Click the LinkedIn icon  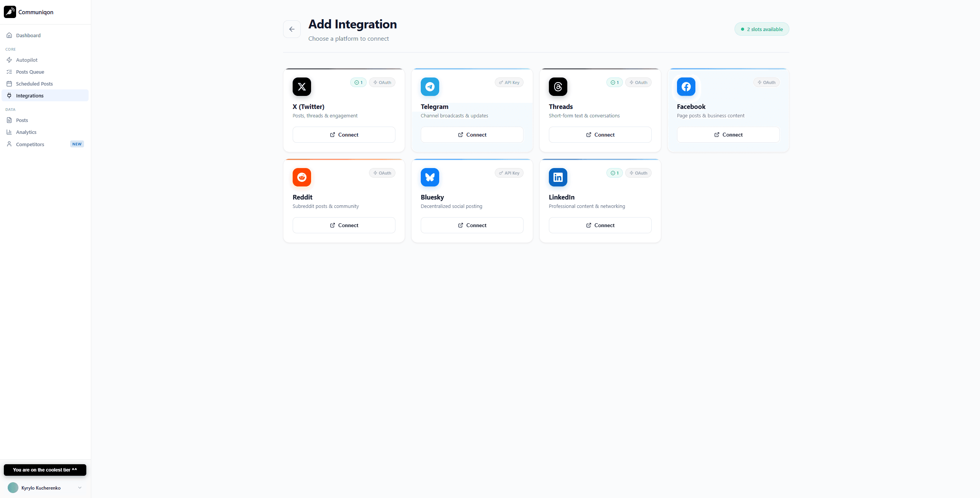point(558,177)
